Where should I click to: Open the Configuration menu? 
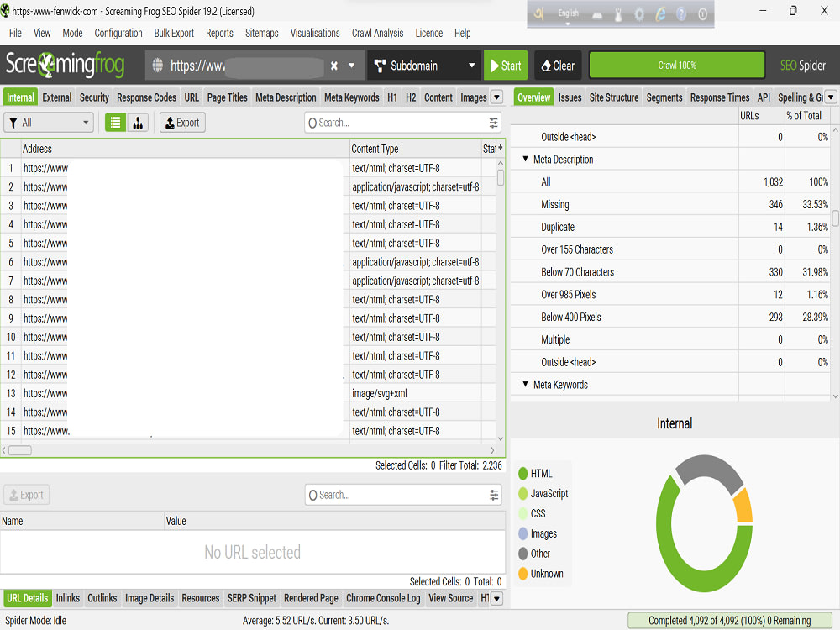pyautogui.click(x=118, y=34)
